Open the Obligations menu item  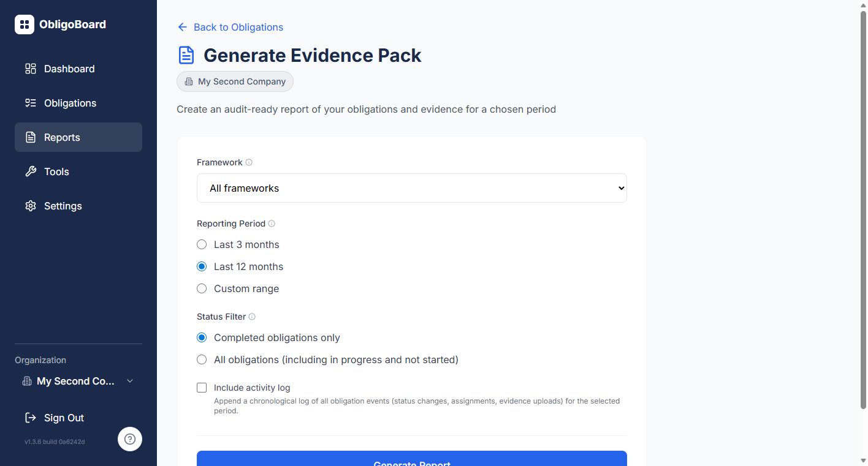70,103
